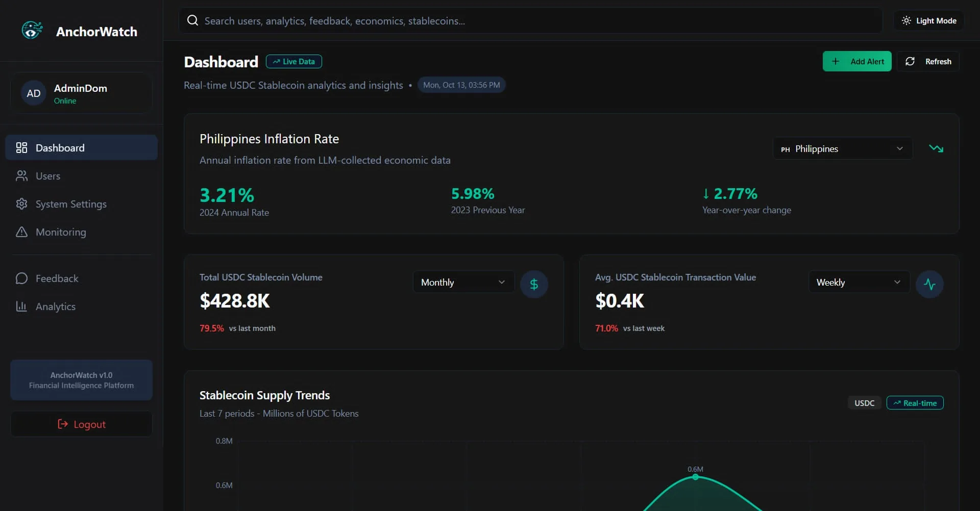Click the $0.4K transaction value
This screenshot has width=980, height=511.
pos(620,301)
